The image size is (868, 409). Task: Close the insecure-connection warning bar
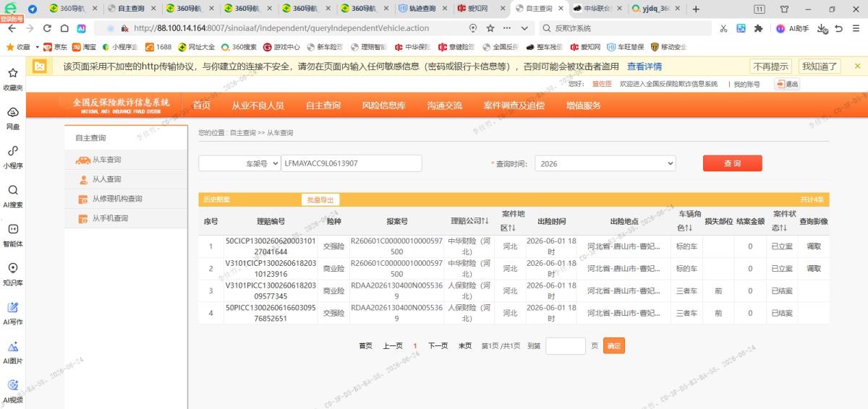858,66
